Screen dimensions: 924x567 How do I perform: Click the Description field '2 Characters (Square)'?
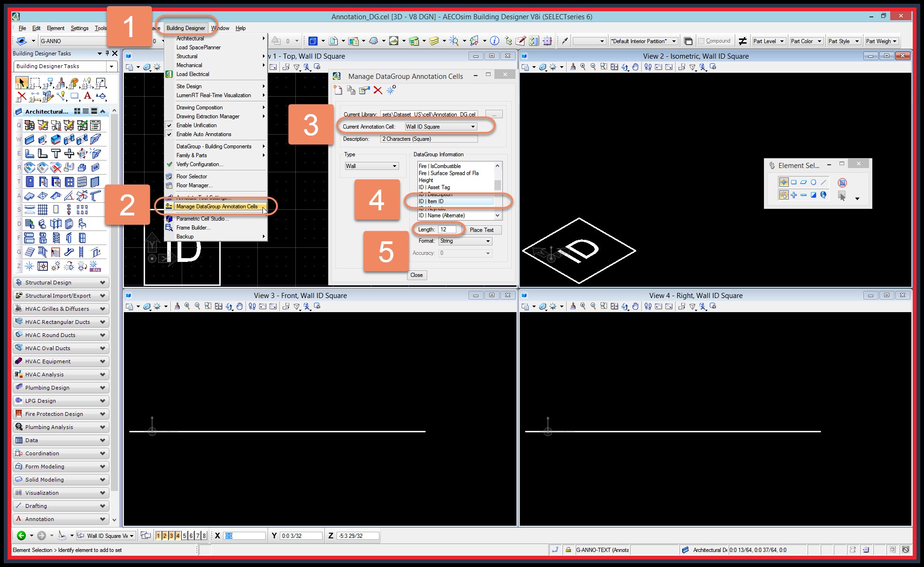(x=429, y=139)
